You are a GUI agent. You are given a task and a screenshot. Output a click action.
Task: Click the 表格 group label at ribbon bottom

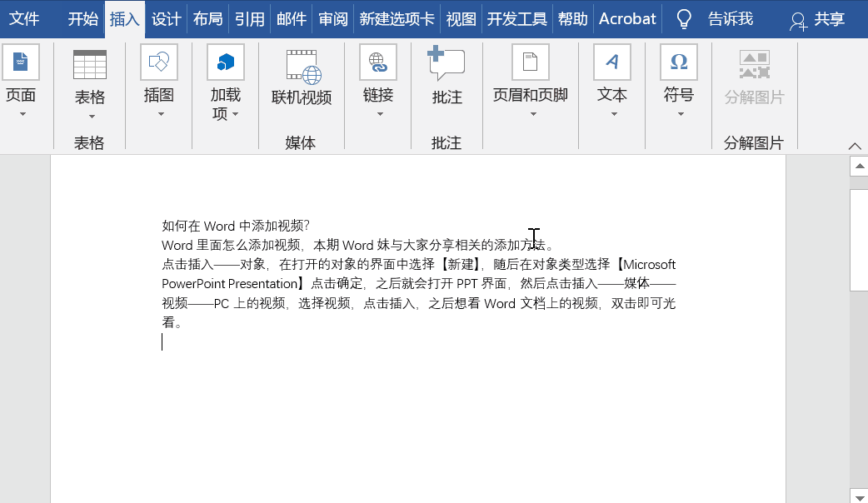(89, 142)
